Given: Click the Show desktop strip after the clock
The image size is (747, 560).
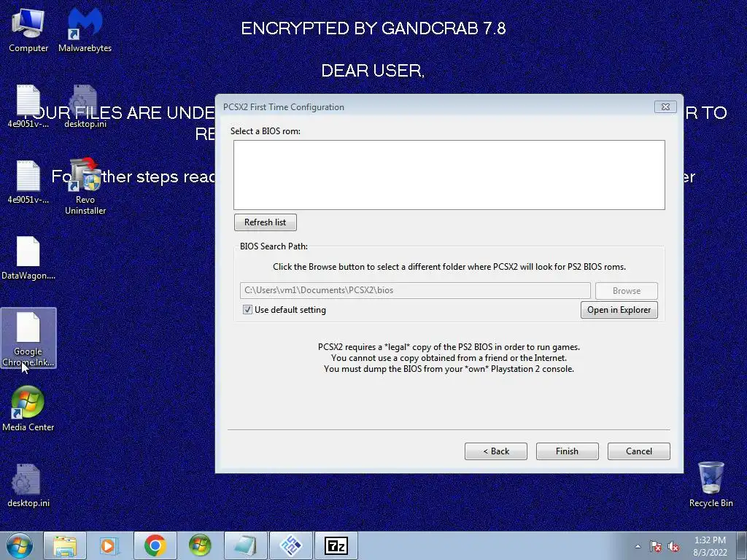Looking at the screenshot, I should [x=742, y=545].
